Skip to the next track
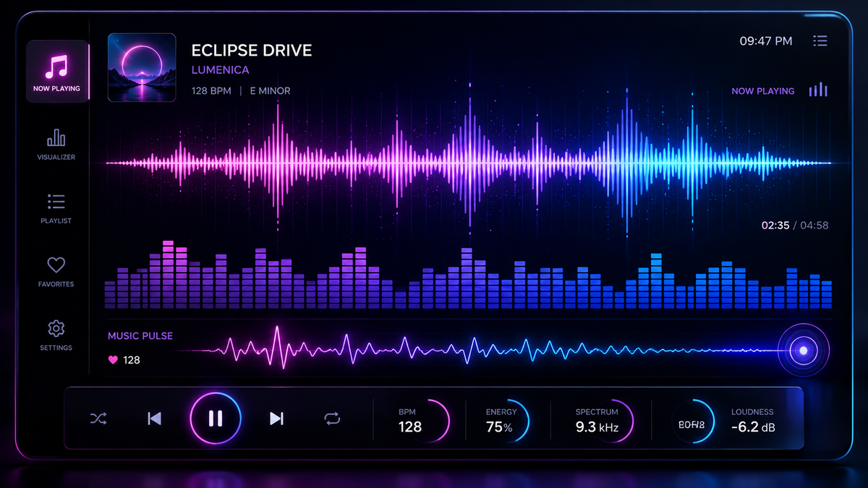This screenshot has height=488, width=868. [276, 419]
